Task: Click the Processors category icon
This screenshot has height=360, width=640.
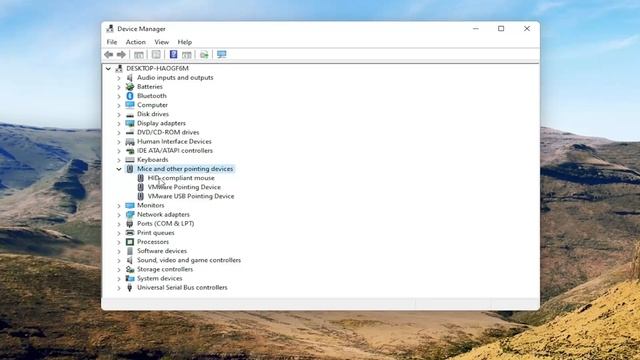Action: coord(130,242)
